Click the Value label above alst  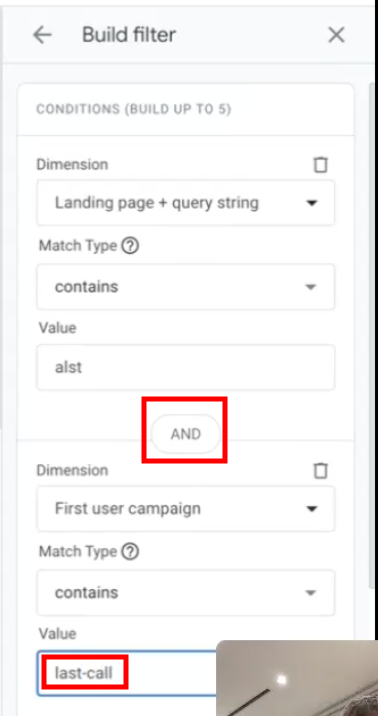pyautogui.click(x=57, y=328)
